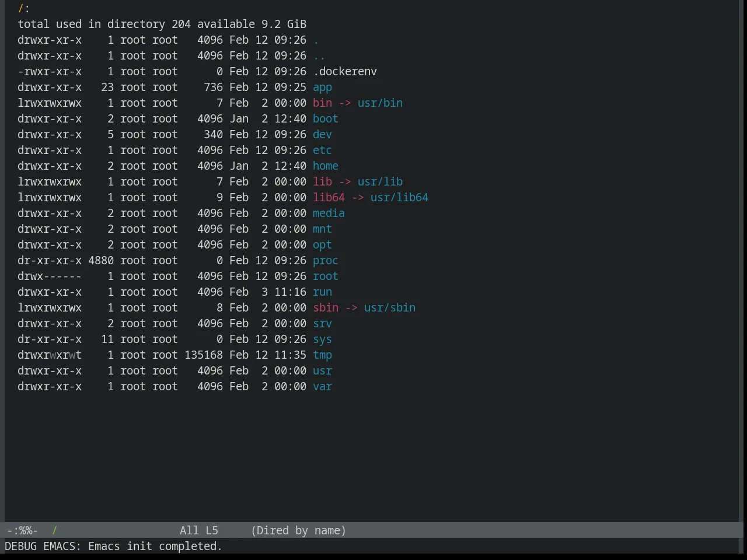
Task: Click 'available 9.2 GiB' text
Action: pyautogui.click(x=252, y=24)
